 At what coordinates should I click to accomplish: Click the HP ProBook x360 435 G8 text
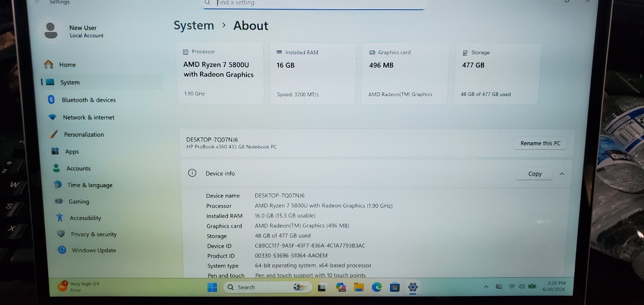(x=231, y=147)
